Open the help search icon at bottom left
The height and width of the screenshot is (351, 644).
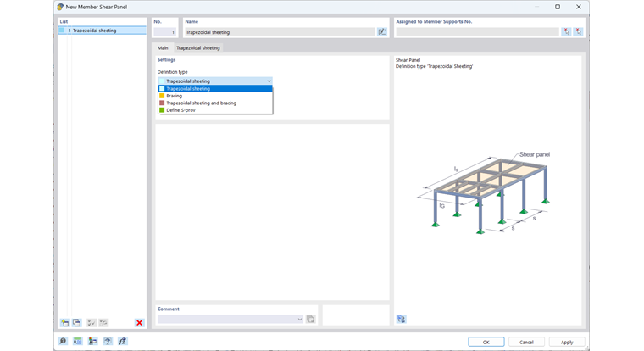coord(63,341)
